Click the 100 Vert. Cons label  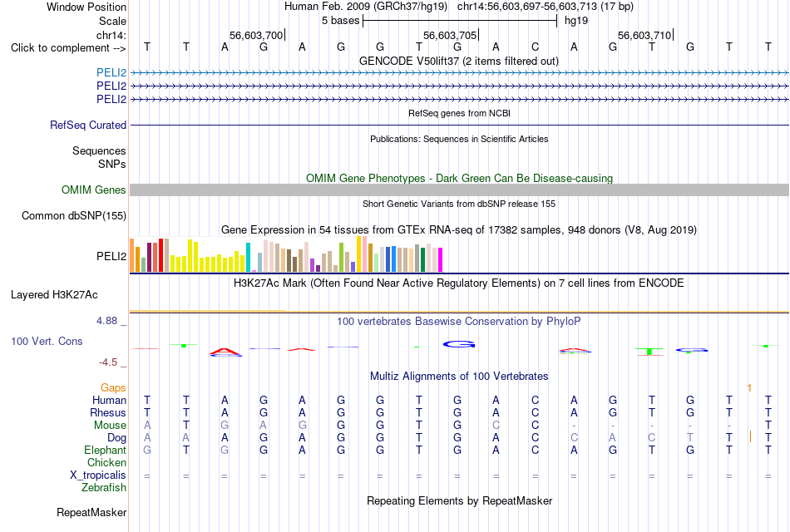point(47,341)
